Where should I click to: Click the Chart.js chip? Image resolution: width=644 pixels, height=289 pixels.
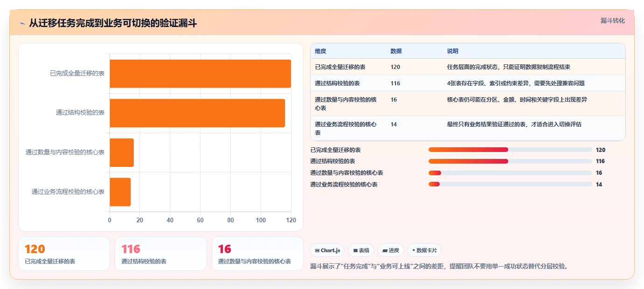[x=327, y=250]
